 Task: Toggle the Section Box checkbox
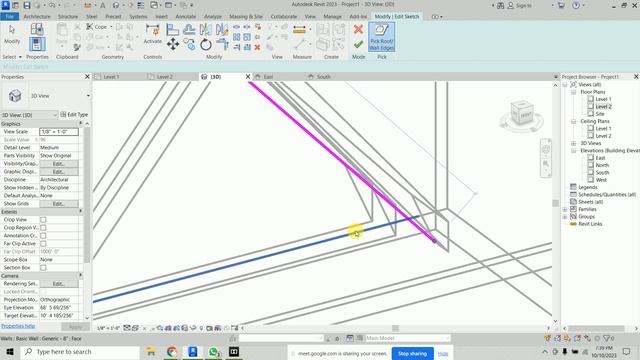click(43, 268)
